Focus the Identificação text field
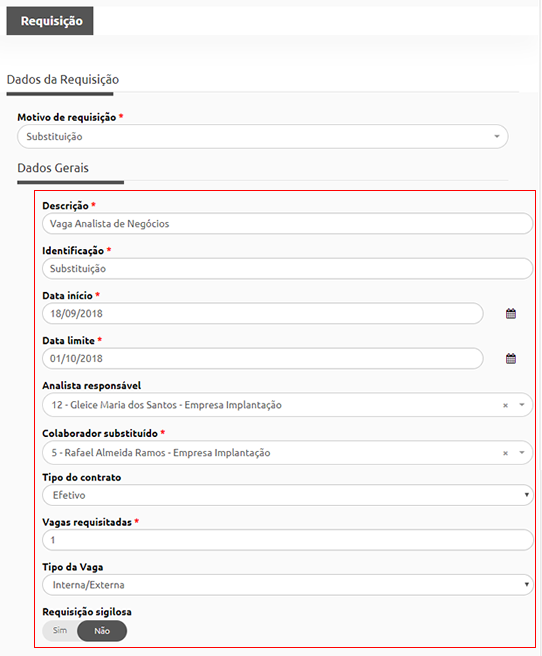This screenshot has width=542, height=656. pyautogui.click(x=288, y=269)
